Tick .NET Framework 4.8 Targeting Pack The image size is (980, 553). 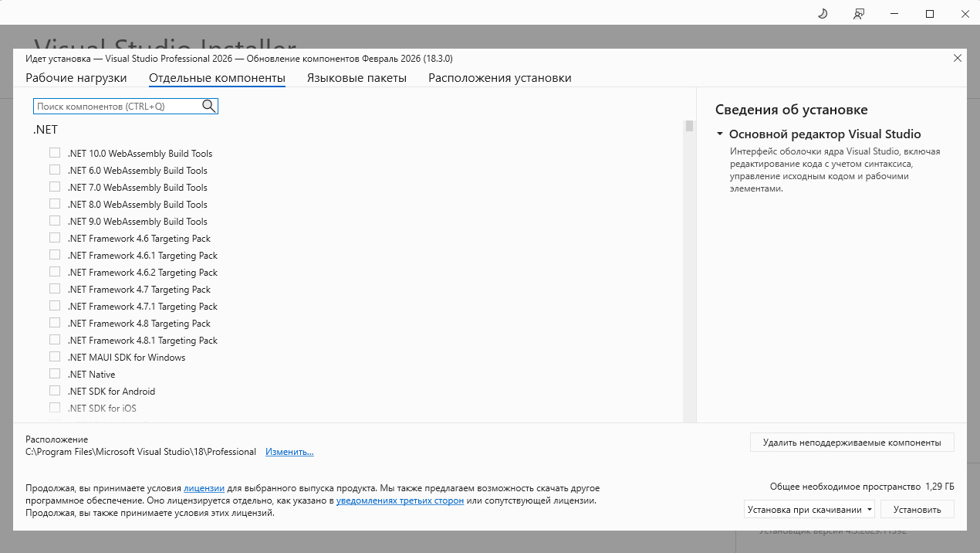tap(55, 323)
